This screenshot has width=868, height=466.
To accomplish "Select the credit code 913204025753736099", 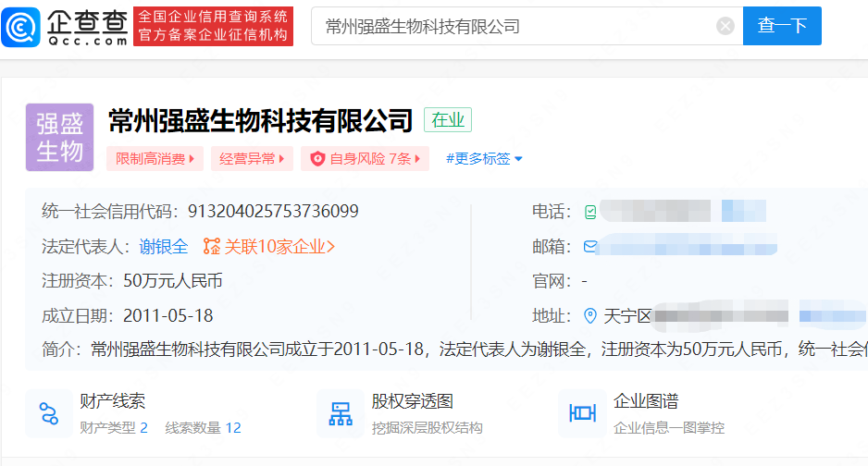I will (273, 211).
